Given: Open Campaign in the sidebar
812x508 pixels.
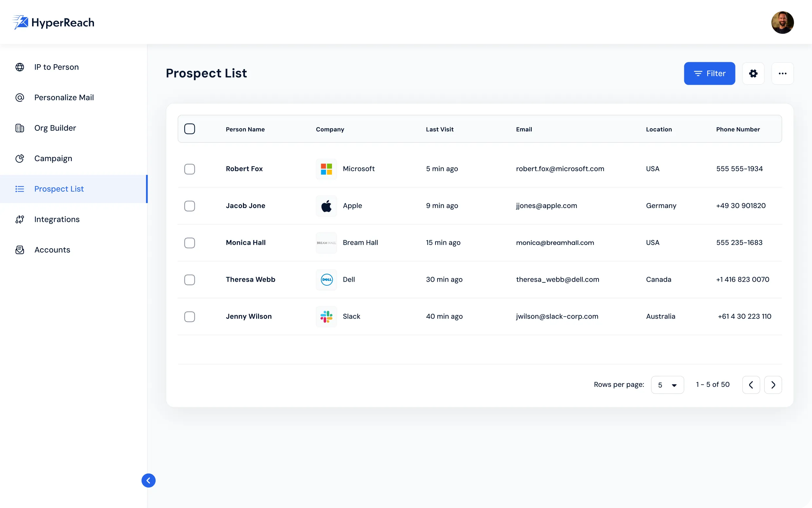Looking at the screenshot, I should 53,158.
